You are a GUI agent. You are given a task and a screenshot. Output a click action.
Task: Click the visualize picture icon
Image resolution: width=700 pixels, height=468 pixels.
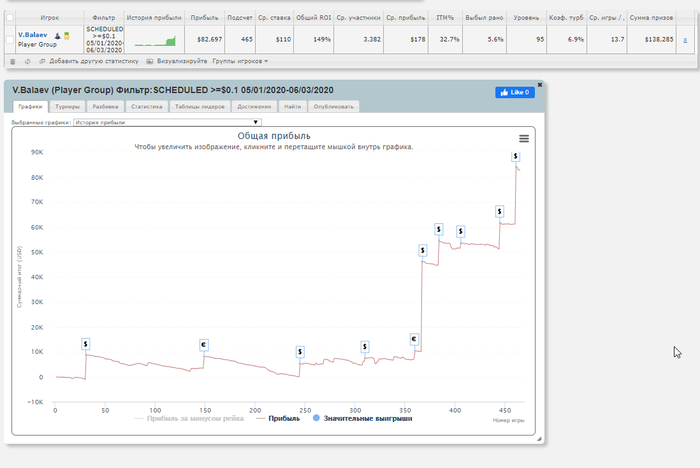pos(150,61)
